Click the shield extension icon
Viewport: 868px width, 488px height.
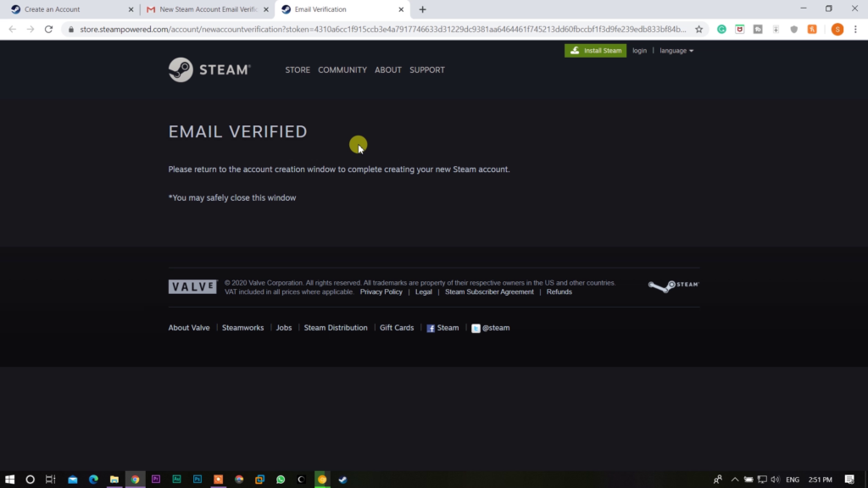793,30
